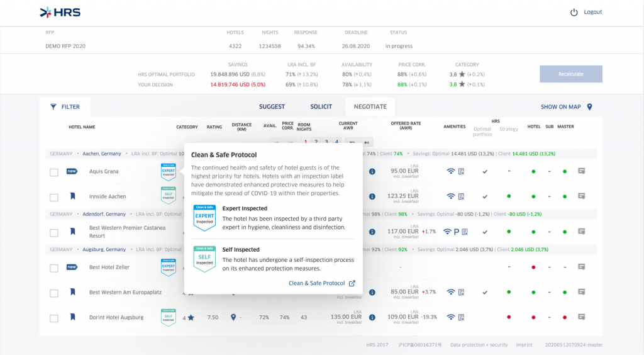This screenshot has width=644, height=355.
Task: Click the Data protection + security footer link
Action: coord(479,345)
